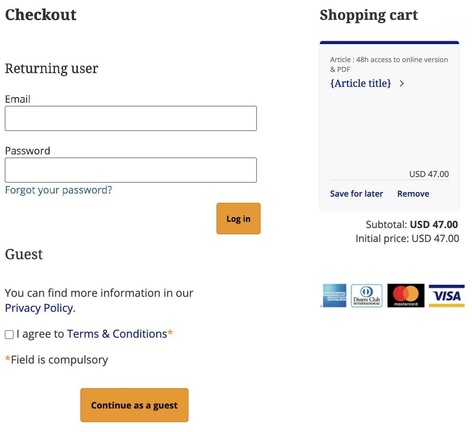Focus the Password input field

pyautogui.click(x=131, y=170)
